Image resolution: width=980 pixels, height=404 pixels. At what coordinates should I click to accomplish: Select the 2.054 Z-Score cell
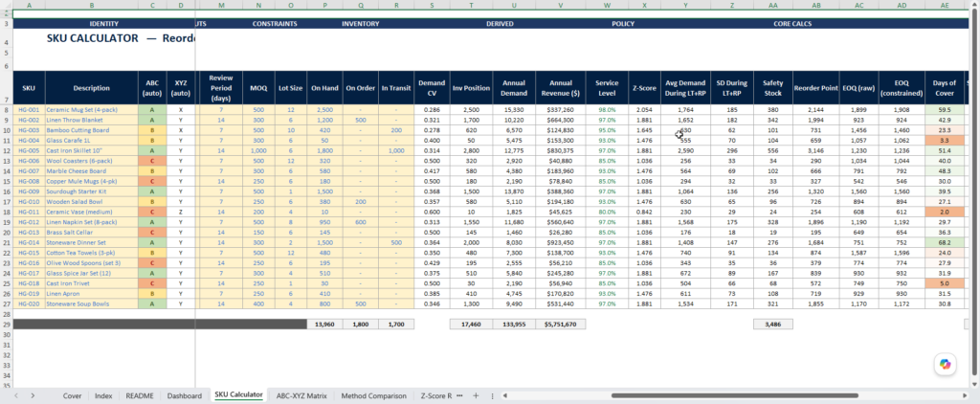click(646, 109)
